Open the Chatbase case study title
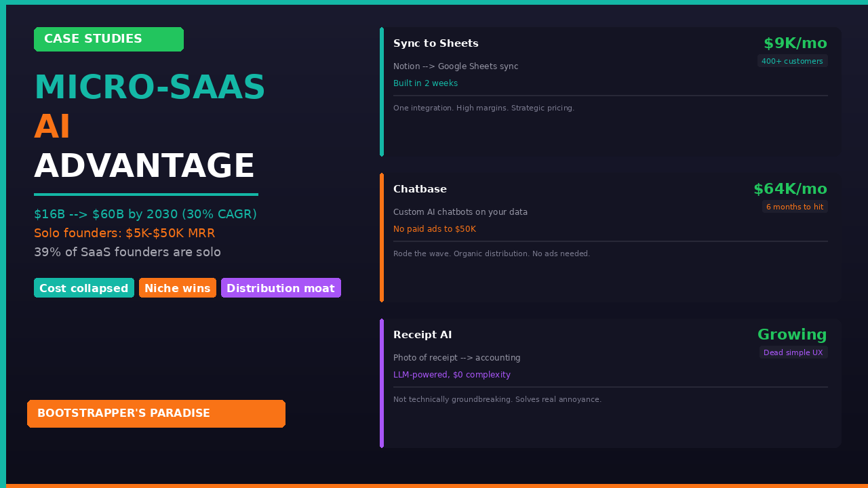The width and height of the screenshot is (868, 488). (x=420, y=189)
